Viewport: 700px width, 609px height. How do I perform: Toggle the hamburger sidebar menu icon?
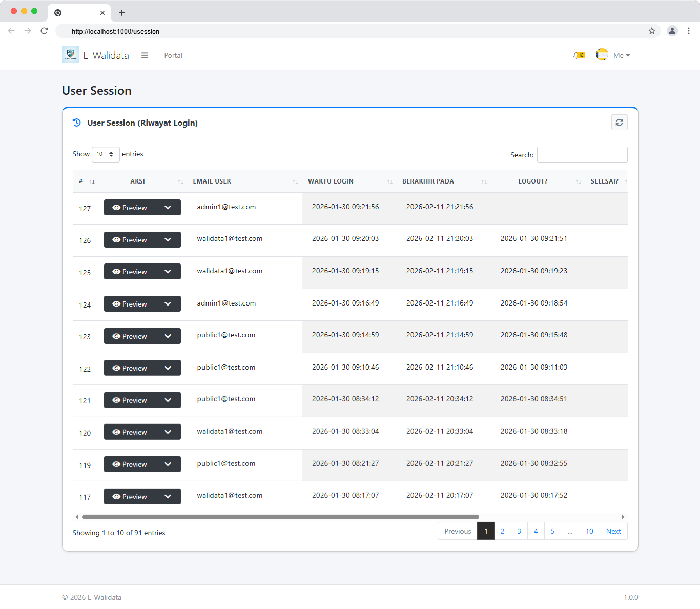tap(145, 55)
